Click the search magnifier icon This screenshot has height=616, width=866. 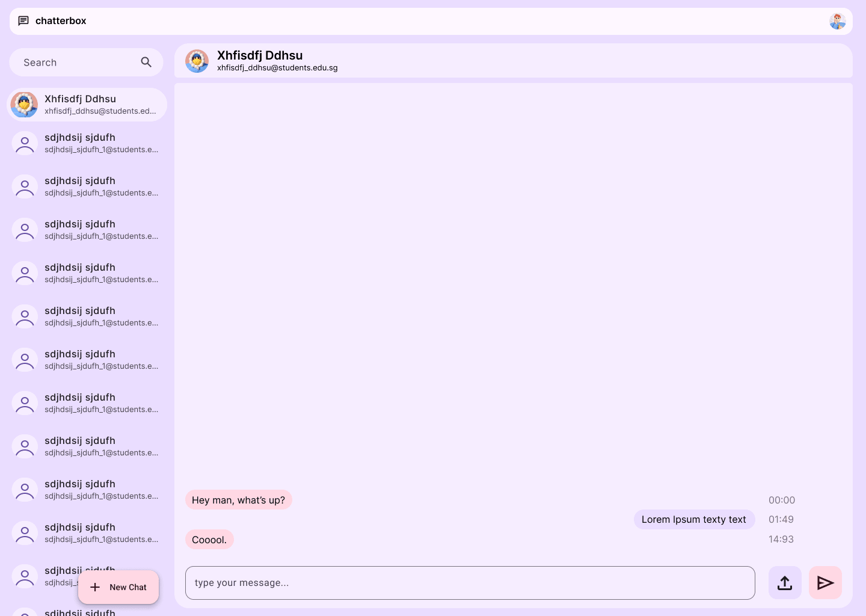coord(146,62)
